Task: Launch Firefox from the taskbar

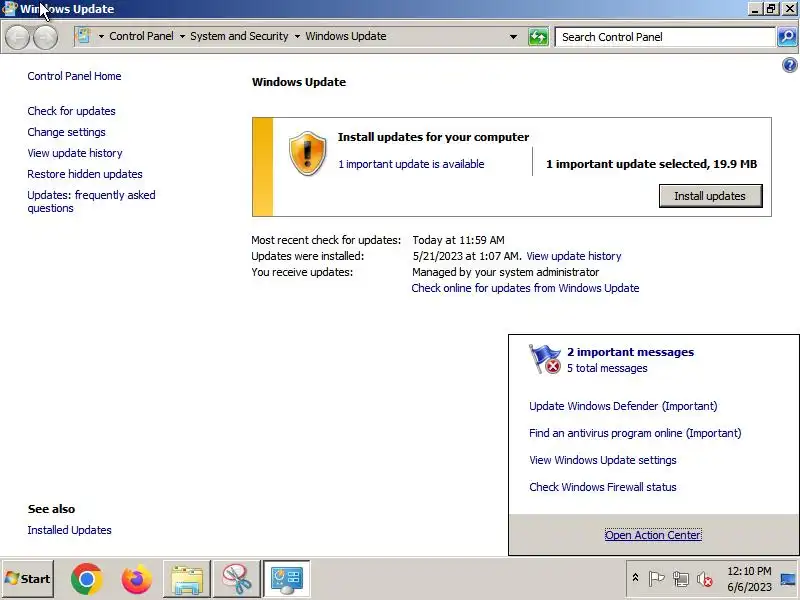Action: pyautogui.click(x=137, y=579)
